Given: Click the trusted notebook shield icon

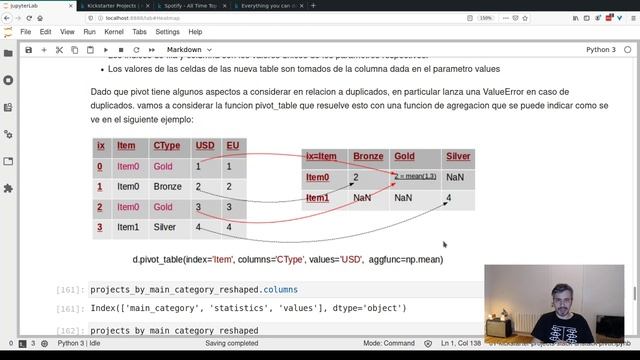Looking at the screenshot, I should [428, 344].
